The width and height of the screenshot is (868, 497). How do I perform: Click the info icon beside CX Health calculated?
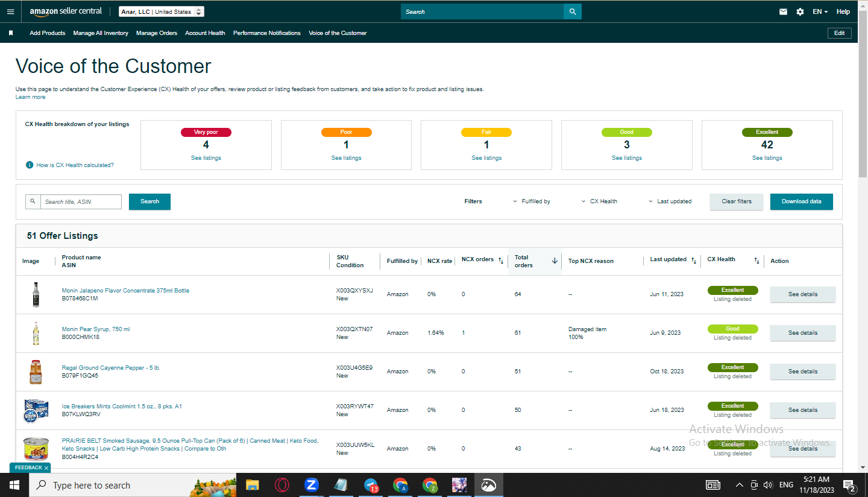point(29,165)
